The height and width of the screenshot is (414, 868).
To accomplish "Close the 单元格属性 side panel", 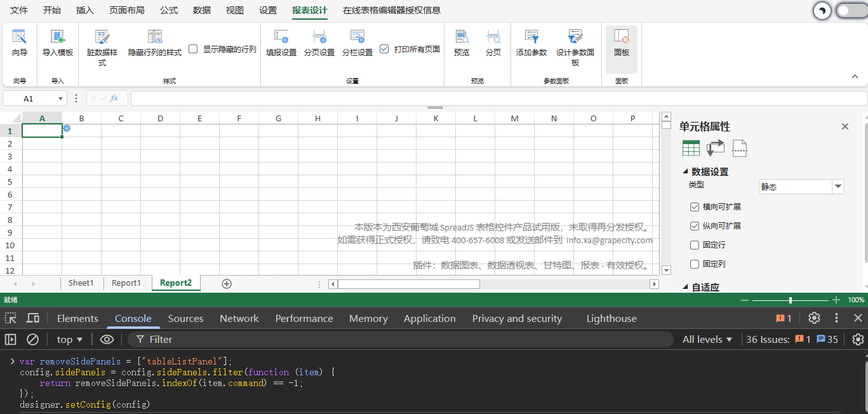I will [845, 126].
